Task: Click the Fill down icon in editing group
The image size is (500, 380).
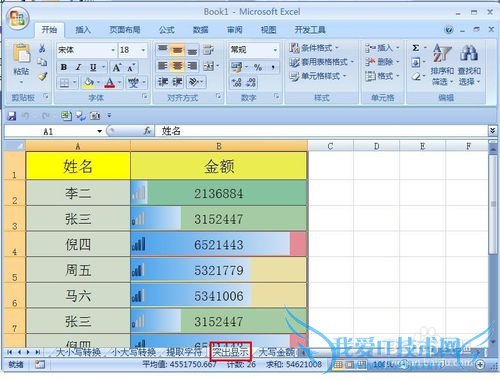Action: pos(416,62)
